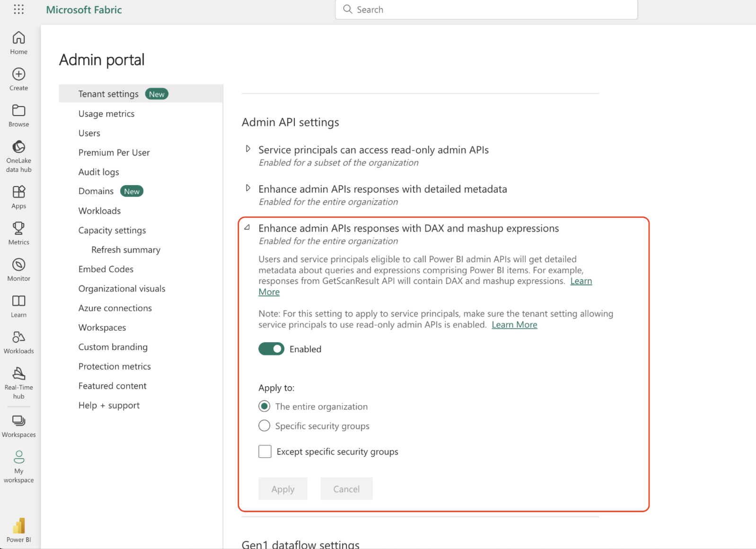The height and width of the screenshot is (549, 756).
Task: Select Specific security groups radio option
Action: click(264, 426)
